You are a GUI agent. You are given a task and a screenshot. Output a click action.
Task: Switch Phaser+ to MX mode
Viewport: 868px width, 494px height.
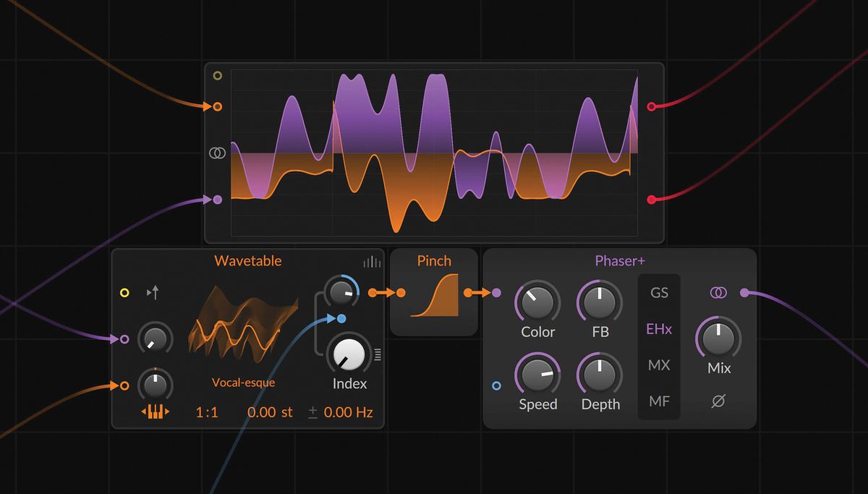(x=659, y=365)
